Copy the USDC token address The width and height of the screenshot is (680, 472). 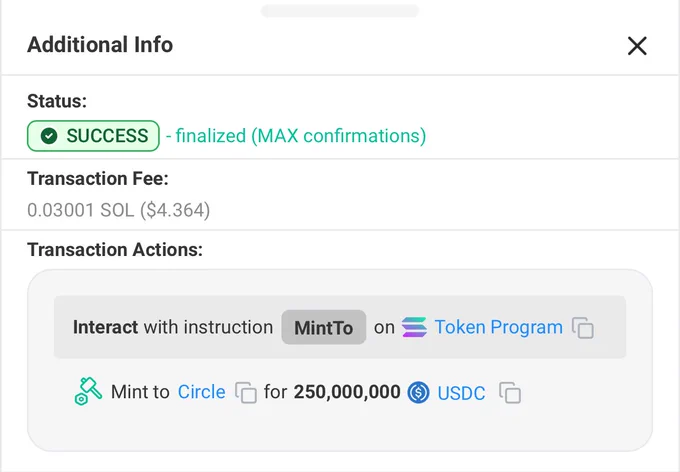coord(510,392)
